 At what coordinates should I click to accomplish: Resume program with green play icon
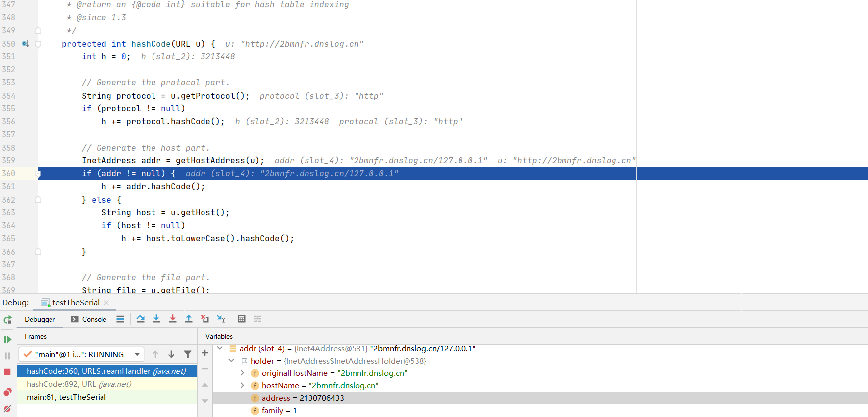[7, 339]
